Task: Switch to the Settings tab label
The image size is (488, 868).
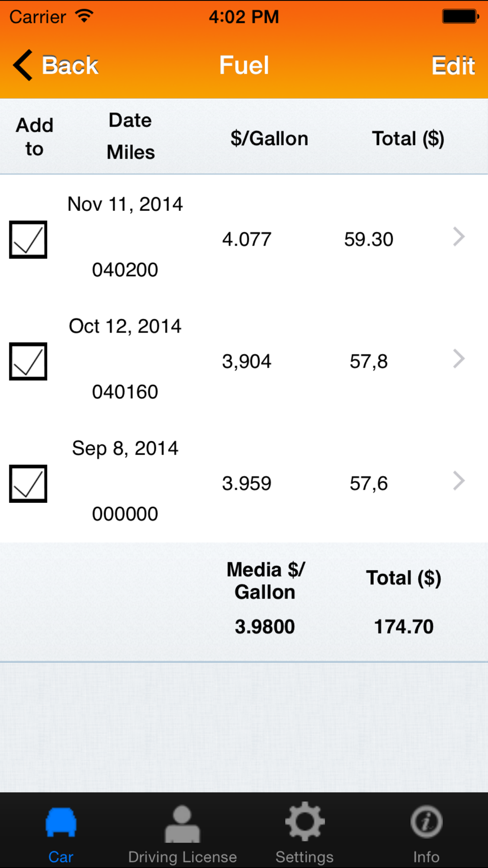Action: [x=305, y=857]
